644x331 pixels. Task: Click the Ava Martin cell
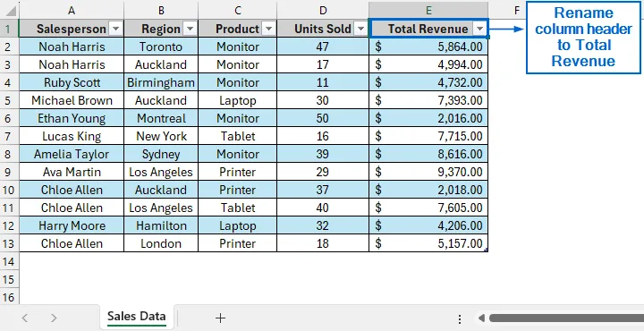(72, 172)
